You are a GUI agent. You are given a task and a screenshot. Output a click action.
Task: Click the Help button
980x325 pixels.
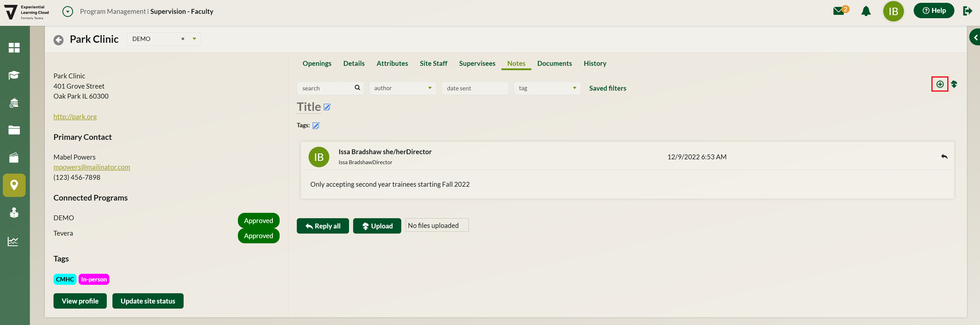pyautogui.click(x=934, y=11)
